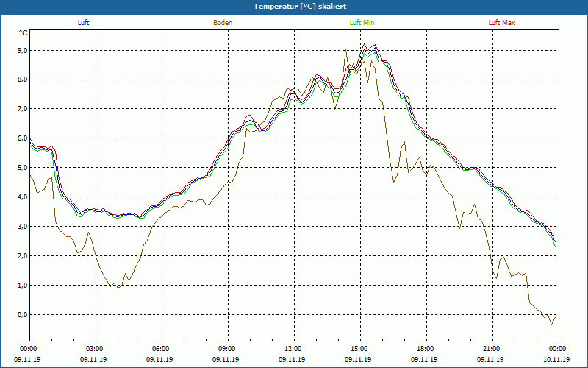Click the 3,0 y-axis value
Image resolution: width=588 pixels, height=368 pixels.
coord(23,227)
